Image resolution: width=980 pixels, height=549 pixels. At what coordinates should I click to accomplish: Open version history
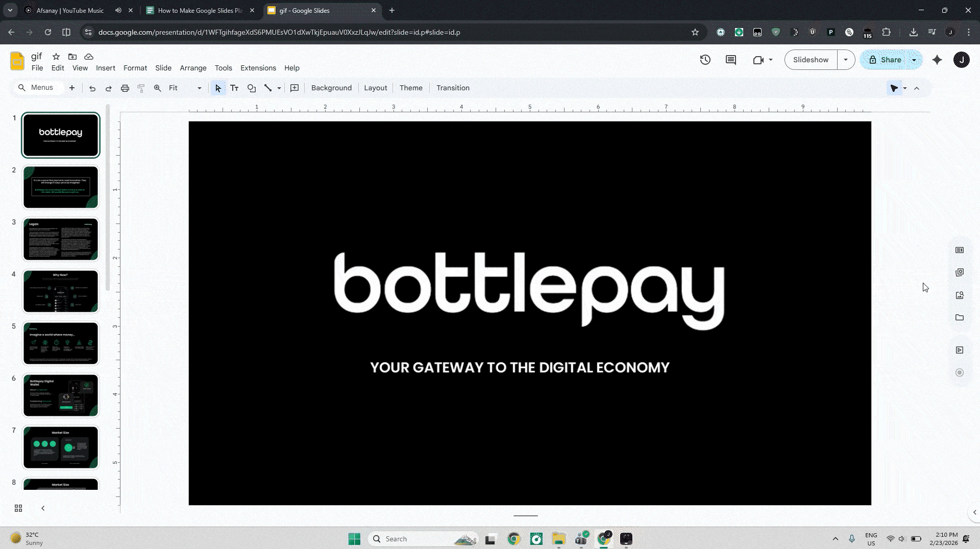[705, 60]
